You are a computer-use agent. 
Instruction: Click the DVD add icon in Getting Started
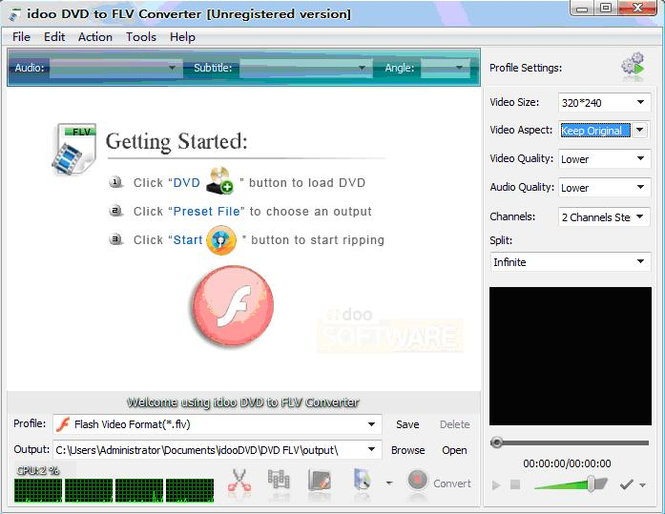pyautogui.click(x=220, y=181)
